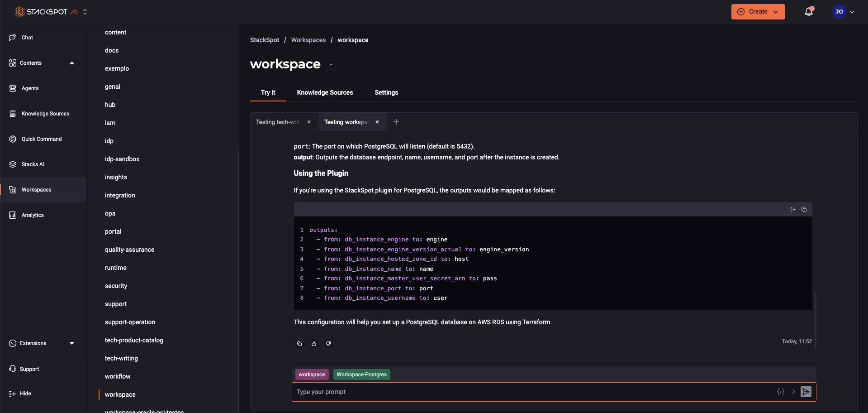Select the Workspaces sidebar icon
This screenshot has height=413, width=868.
[x=13, y=190]
